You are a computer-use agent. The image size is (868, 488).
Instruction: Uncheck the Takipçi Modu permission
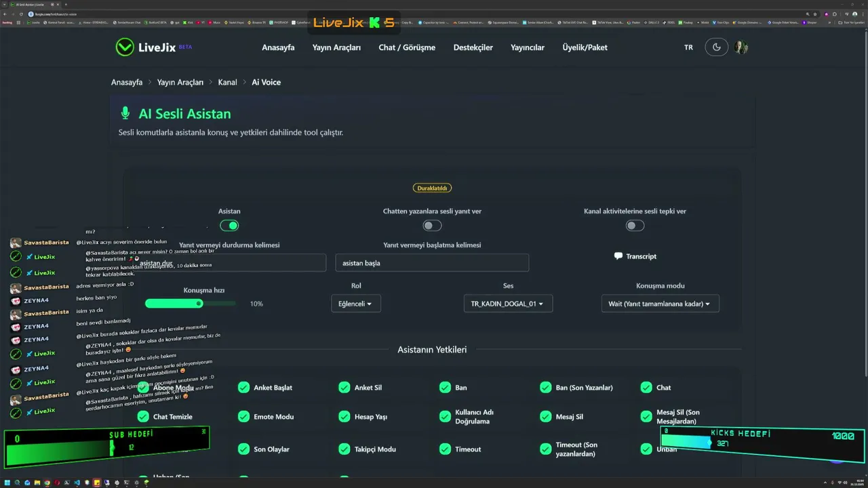pyautogui.click(x=344, y=449)
